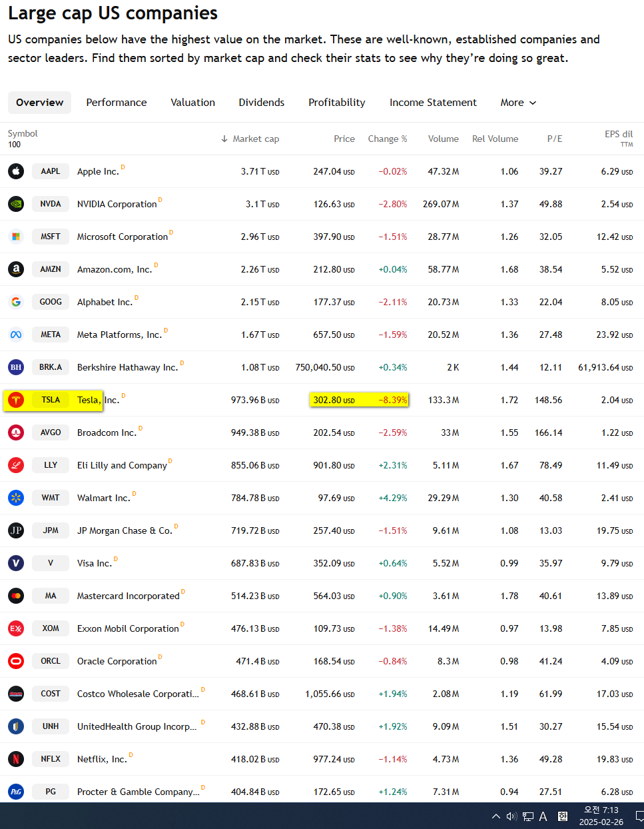Open the taskbar network icon
The width and height of the screenshot is (644, 829).
[x=528, y=816]
